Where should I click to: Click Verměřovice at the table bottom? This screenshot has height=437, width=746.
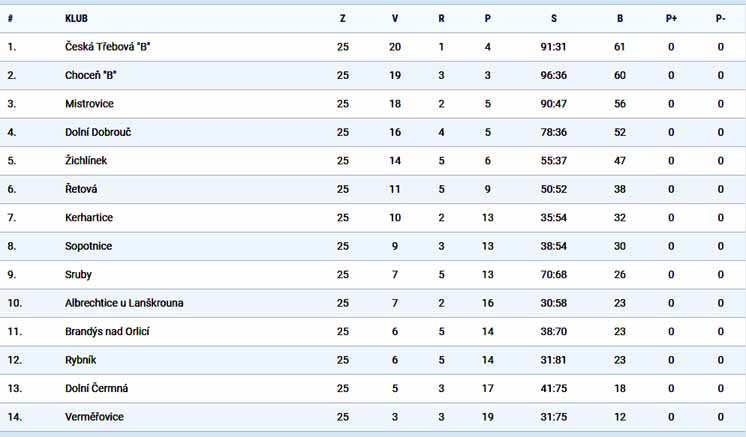[x=94, y=417]
